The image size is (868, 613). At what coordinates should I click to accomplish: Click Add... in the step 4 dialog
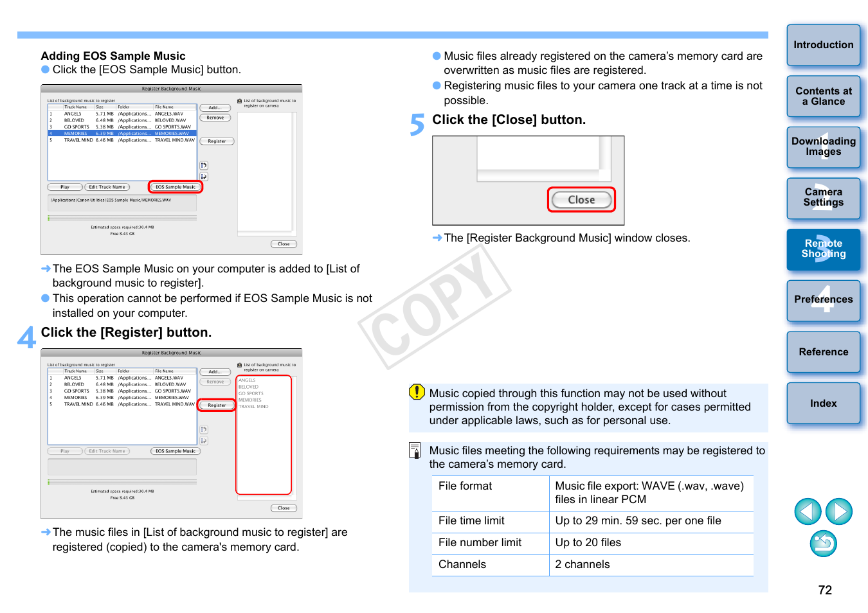pos(215,372)
